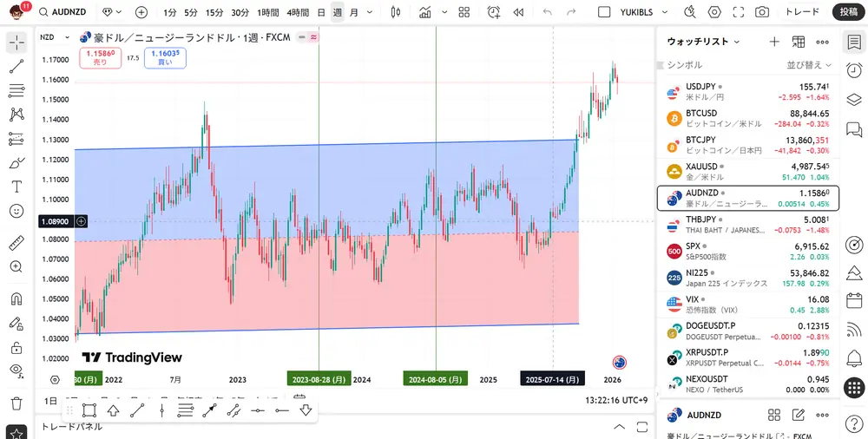Open the NZD currency dropdown
868x439 pixels.
(55, 37)
